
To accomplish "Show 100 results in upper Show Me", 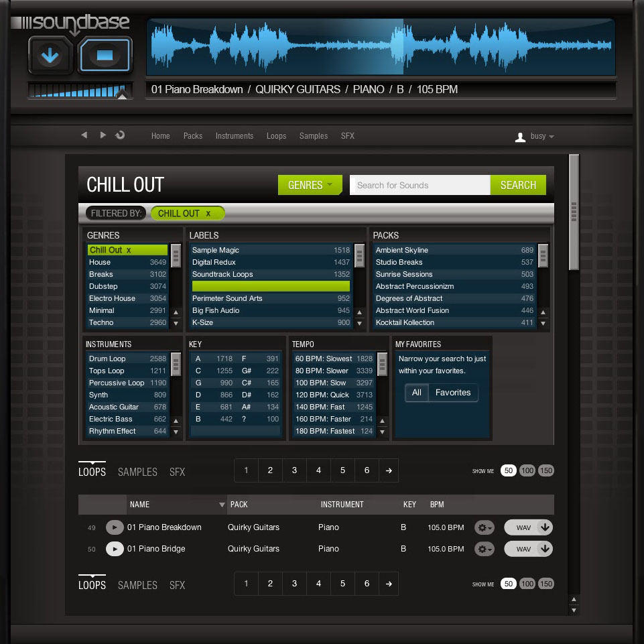I will tap(527, 470).
